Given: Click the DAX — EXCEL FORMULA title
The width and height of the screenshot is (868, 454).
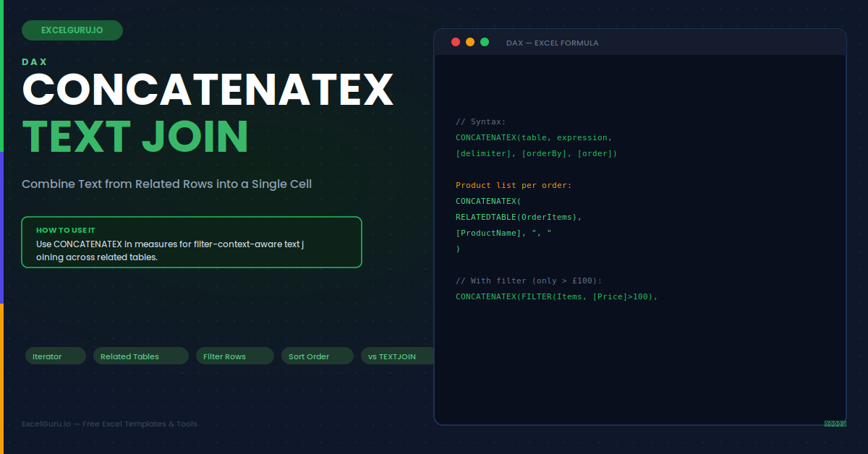Looking at the screenshot, I should point(553,43).
